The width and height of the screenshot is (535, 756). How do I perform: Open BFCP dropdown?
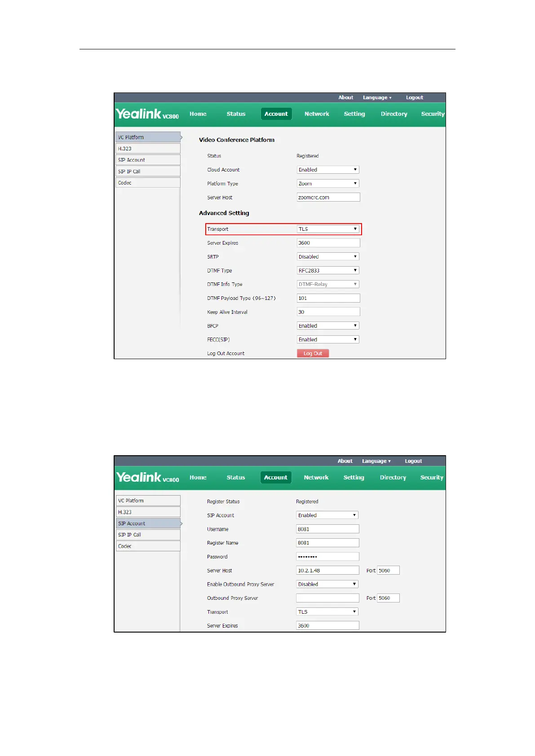[328, 326]
